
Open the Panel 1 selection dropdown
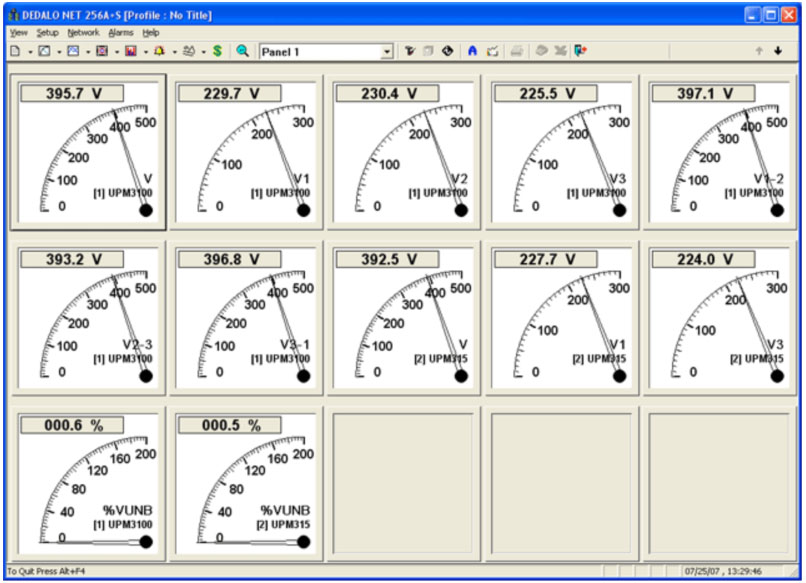click(x=387, y=52)
